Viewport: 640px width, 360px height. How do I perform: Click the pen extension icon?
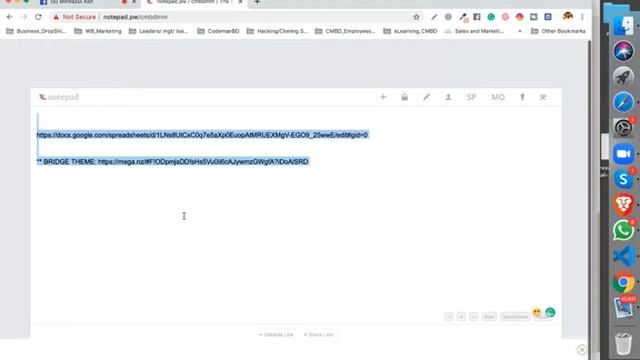(x=434, y=17)
